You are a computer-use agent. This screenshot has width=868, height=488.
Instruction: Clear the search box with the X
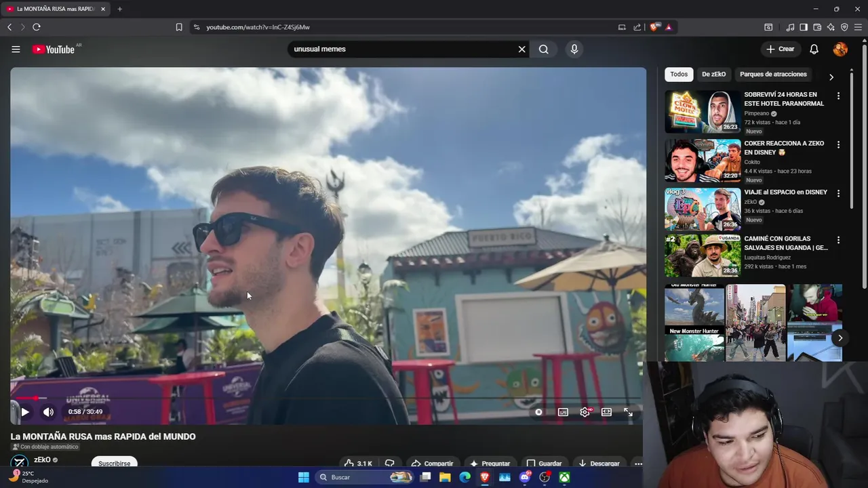tap(522, 49)
